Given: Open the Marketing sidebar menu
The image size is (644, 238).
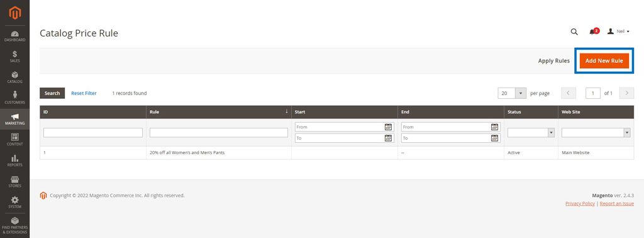Looking at the screenshot, I should tap(15, 119).
